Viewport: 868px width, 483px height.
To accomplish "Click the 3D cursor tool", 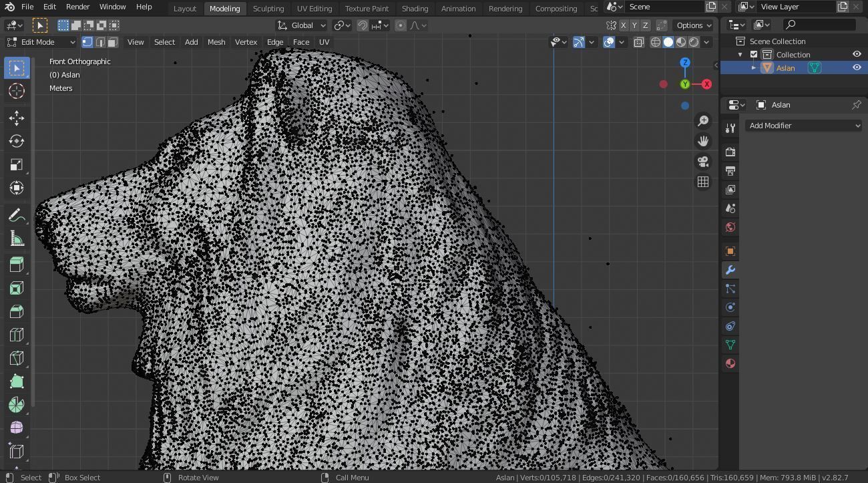I will tap(17, 91).
